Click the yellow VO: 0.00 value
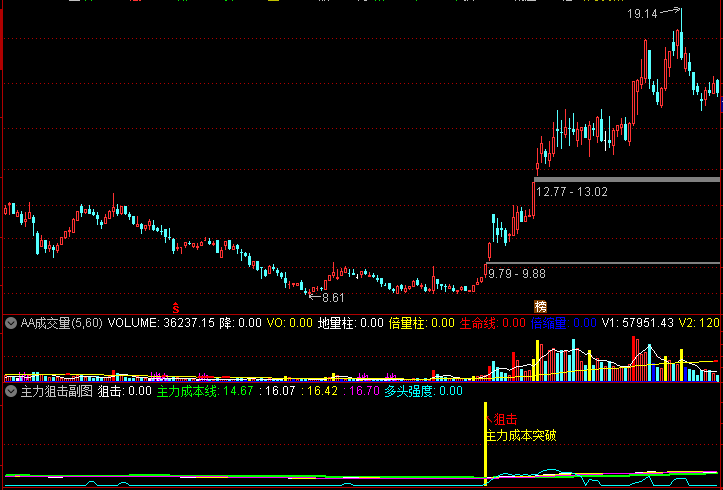This screenshot has height=490, width=723. (x=290, y=323)
